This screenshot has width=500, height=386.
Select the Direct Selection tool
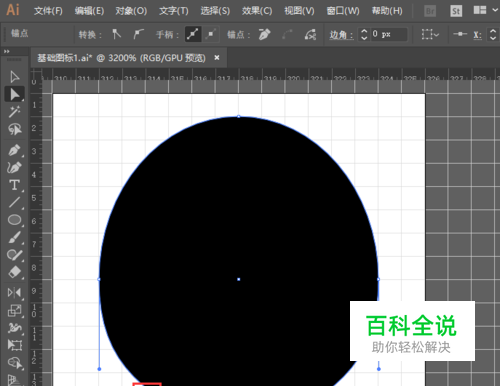click(x=14, y=94)
